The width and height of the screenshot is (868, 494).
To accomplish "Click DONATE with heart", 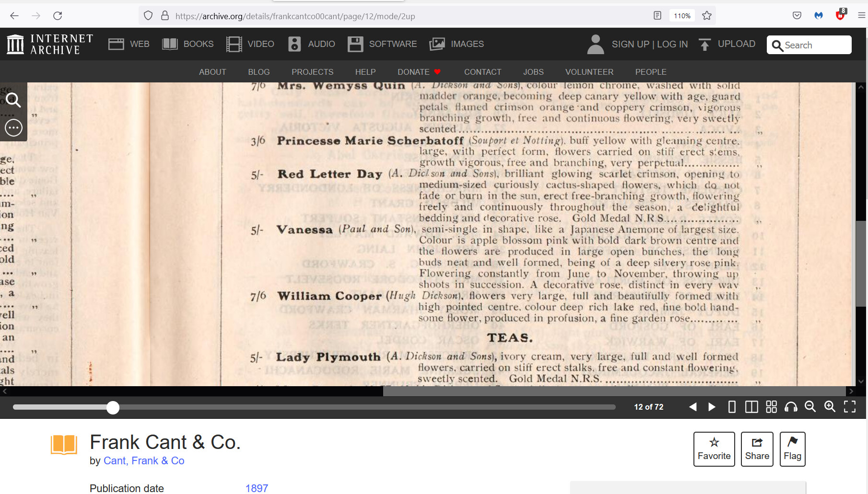I will click(x=419, y=72).
